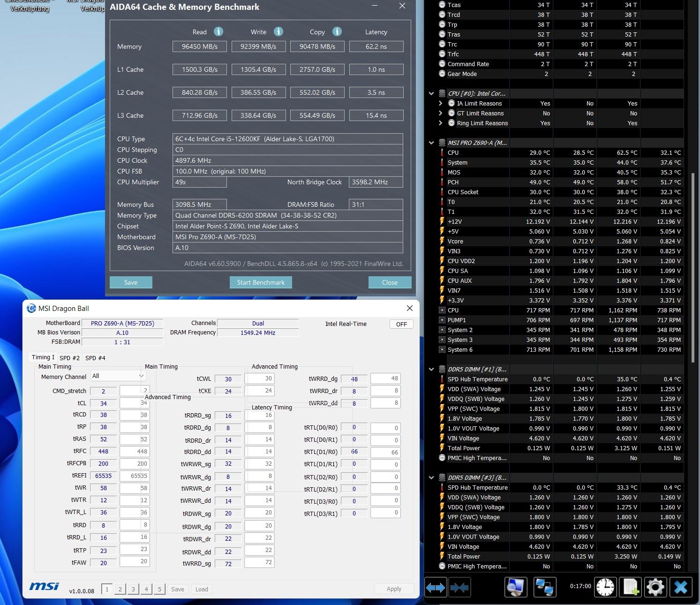Click the tCL new value input field

coord(135,403)
